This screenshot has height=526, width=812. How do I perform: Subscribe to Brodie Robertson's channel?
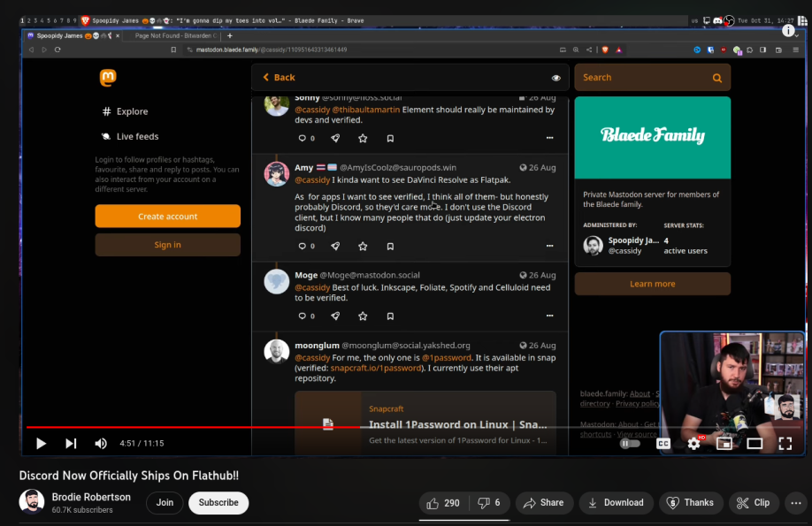(x=218, y=503)
